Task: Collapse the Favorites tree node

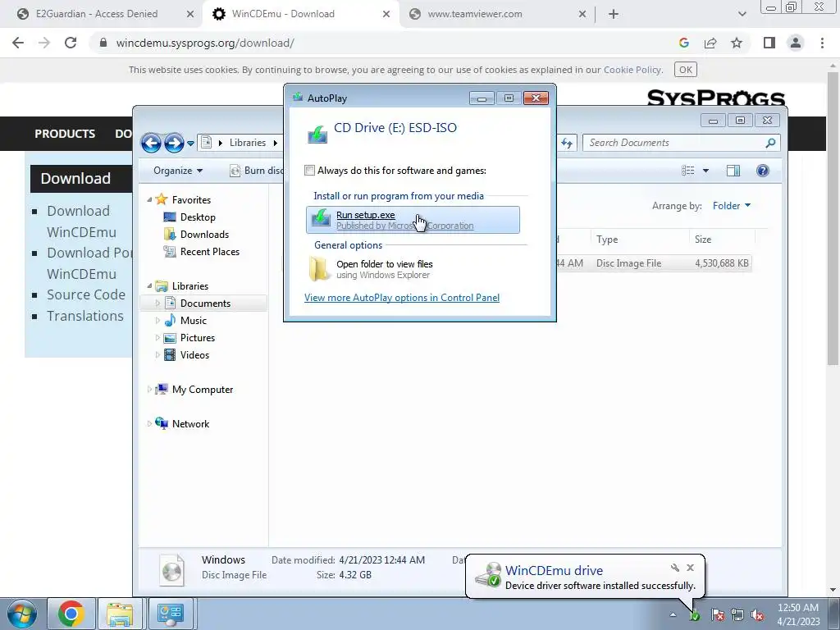Action: point(149,199)
